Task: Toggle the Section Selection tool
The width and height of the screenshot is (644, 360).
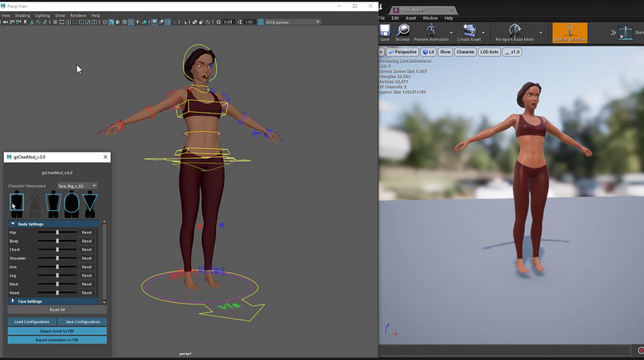Action: pos(570,32)
